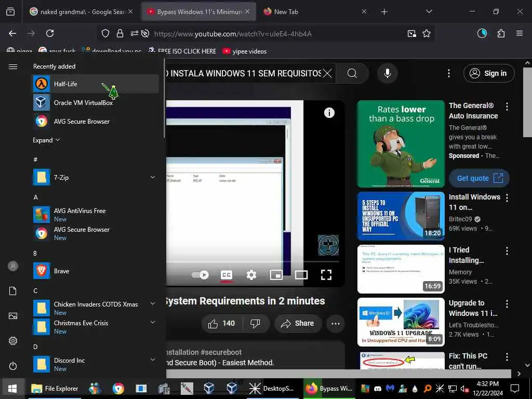This screenshot has width=532, height=399.
Task: Enable miniplayer mode
Action: click(x=276, y=275)
